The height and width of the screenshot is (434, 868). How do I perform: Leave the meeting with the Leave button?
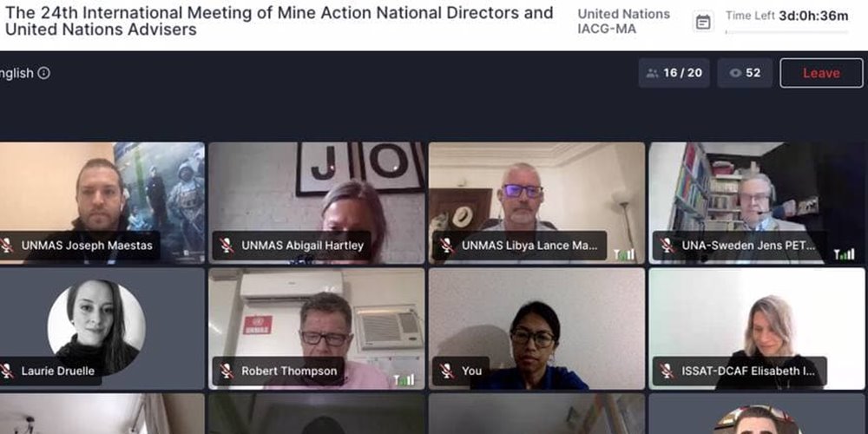coord(821,73)
